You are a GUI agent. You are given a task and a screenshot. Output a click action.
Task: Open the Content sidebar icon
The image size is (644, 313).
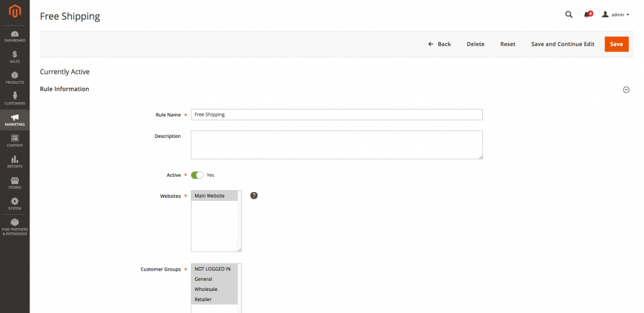14,140
